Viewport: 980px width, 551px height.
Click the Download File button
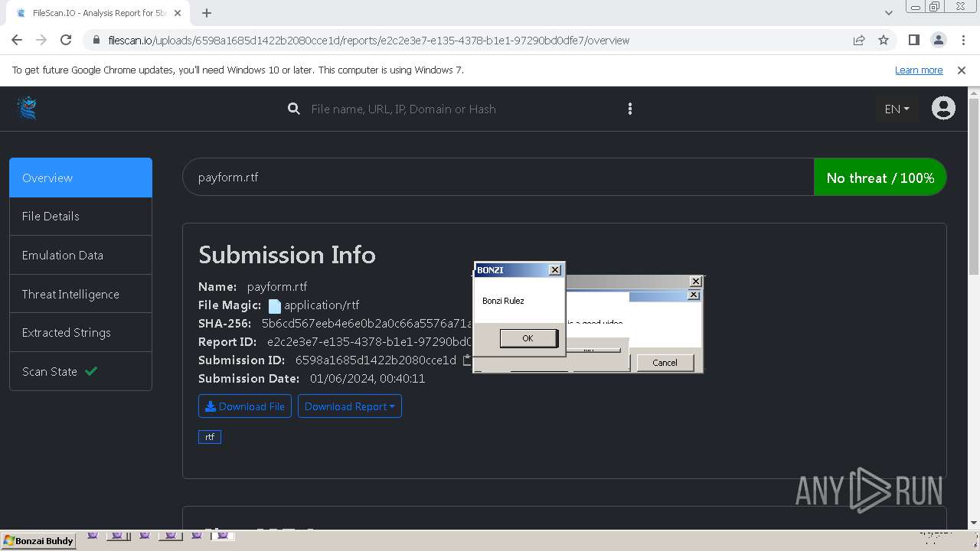point(245,406)
